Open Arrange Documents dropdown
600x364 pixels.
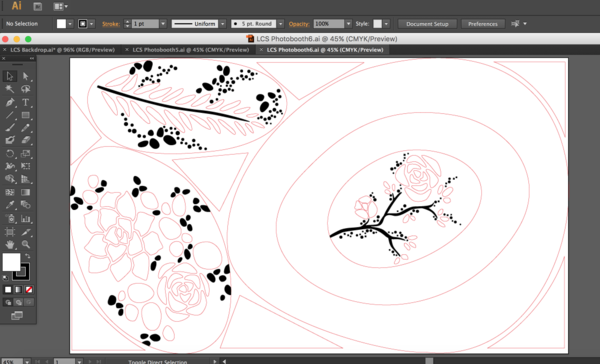(x=60, y=6)
